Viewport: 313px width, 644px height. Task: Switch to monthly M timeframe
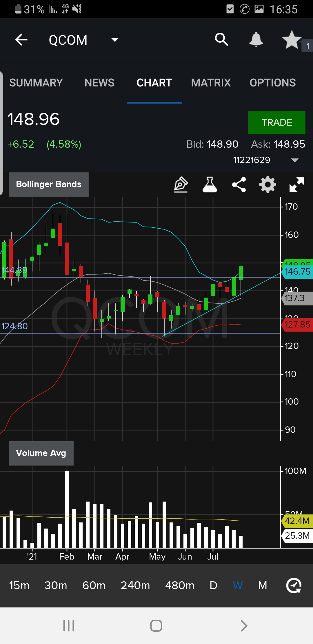coord(263,585)
